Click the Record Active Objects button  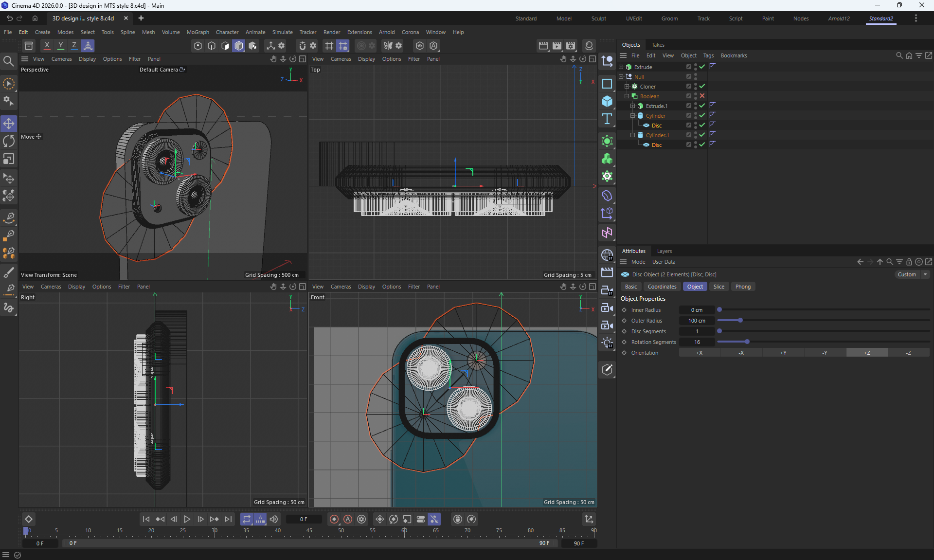pyautogui.click(x=334, y=519)
